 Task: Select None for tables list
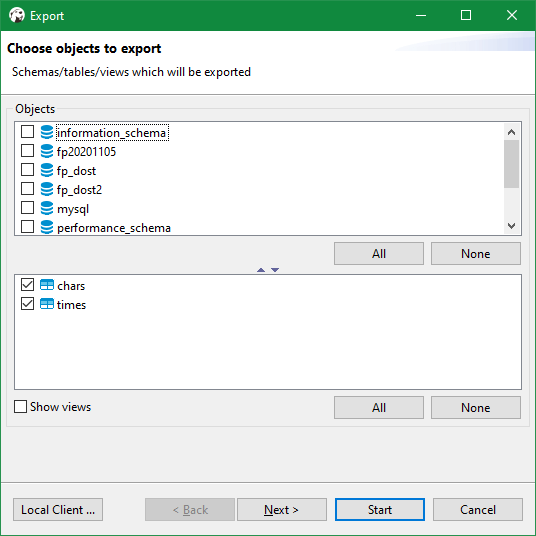coord(476,407)
